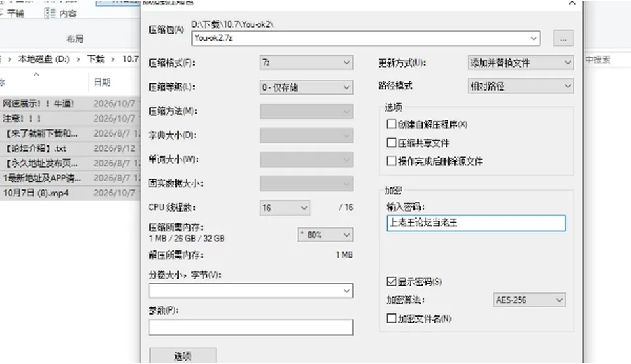Click '下载' folder in Explorer breadcrumb
This screenshot has height=364, width=631.
[96, 60]
